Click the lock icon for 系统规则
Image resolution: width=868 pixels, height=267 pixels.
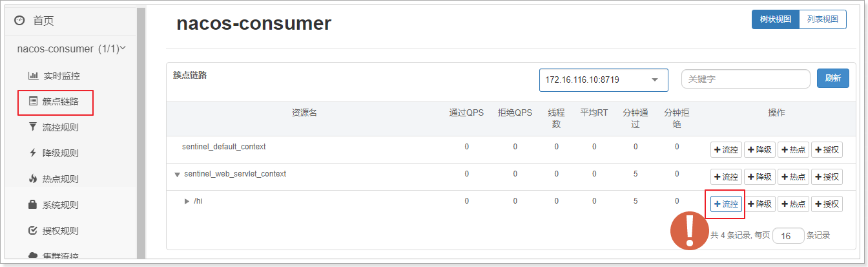[x=33, y=205]
